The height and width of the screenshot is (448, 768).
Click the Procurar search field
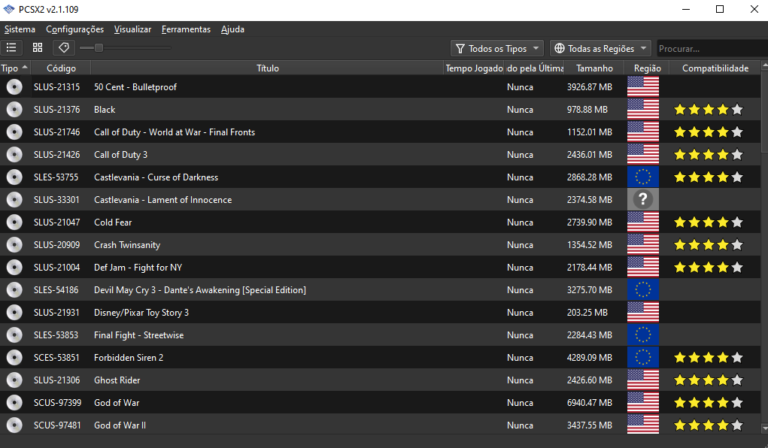click(x=710, y=48)
